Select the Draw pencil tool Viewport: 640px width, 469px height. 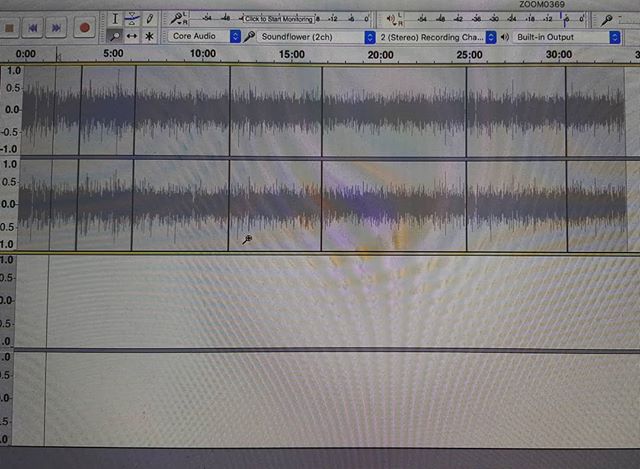(150, 18)
